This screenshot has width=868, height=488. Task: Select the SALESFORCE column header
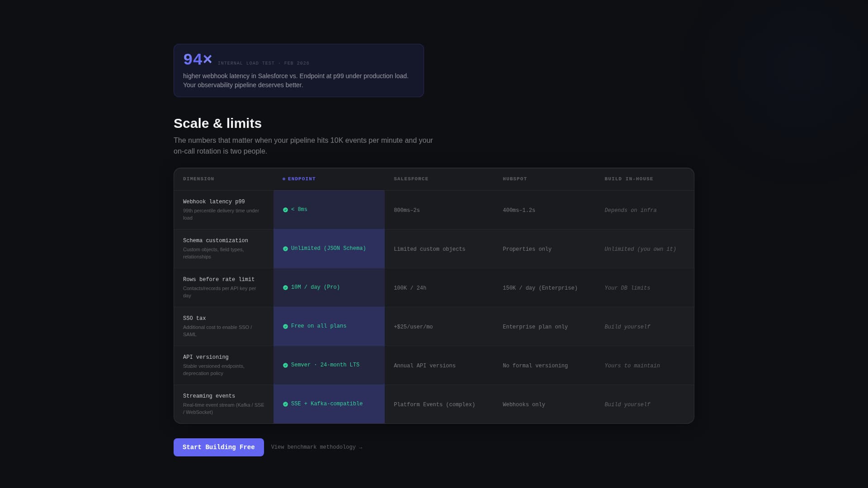point(411,178)
